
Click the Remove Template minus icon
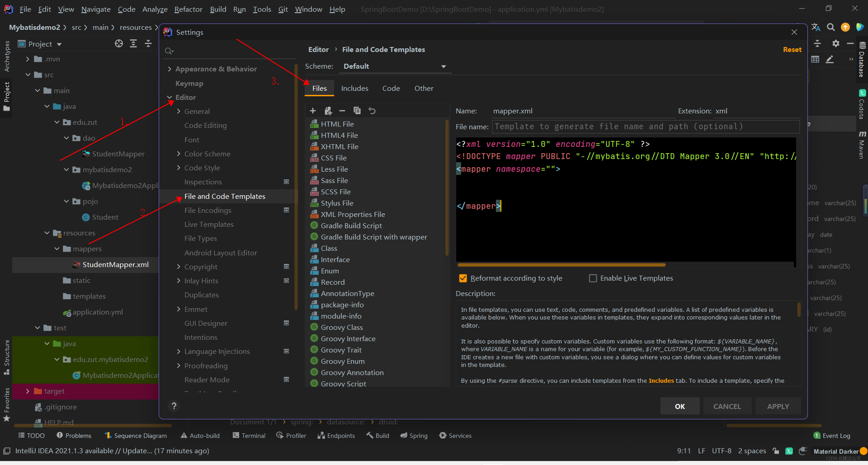coord(342,111)
